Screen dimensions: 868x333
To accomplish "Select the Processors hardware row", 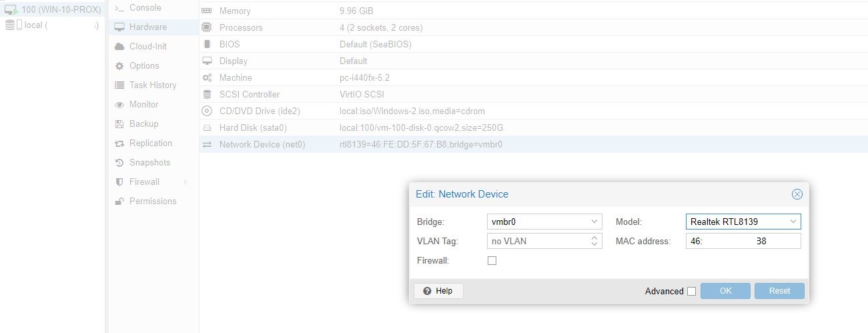I will pos(533,27).
